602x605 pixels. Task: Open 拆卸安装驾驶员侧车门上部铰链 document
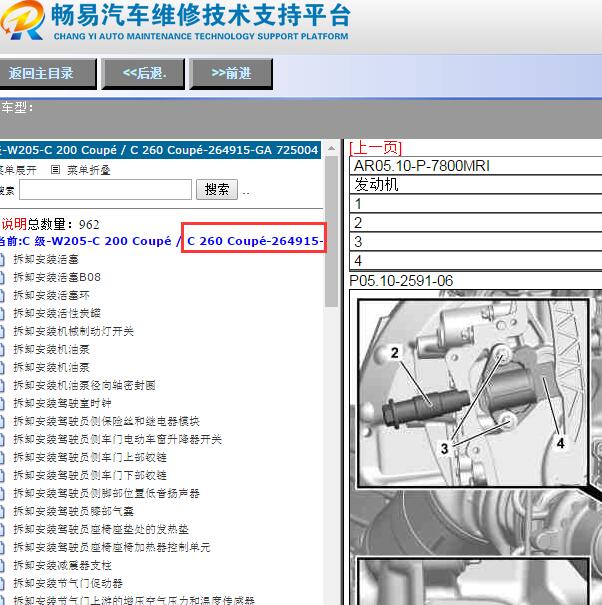[90, 457]
